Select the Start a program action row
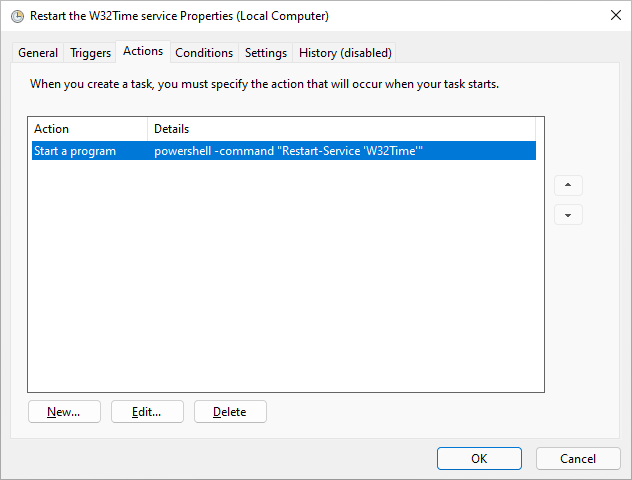The image size is (632, 480). pyautogui.click(x=284, y=151)
